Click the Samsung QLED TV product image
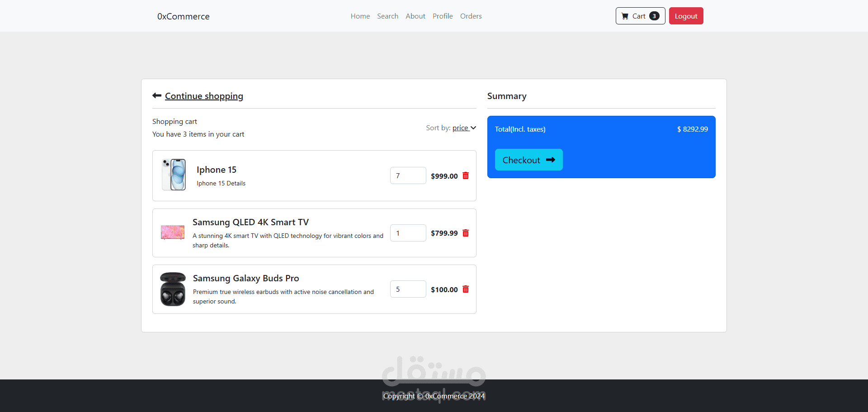This screenshot has height=412, width=868. (173, 232)
